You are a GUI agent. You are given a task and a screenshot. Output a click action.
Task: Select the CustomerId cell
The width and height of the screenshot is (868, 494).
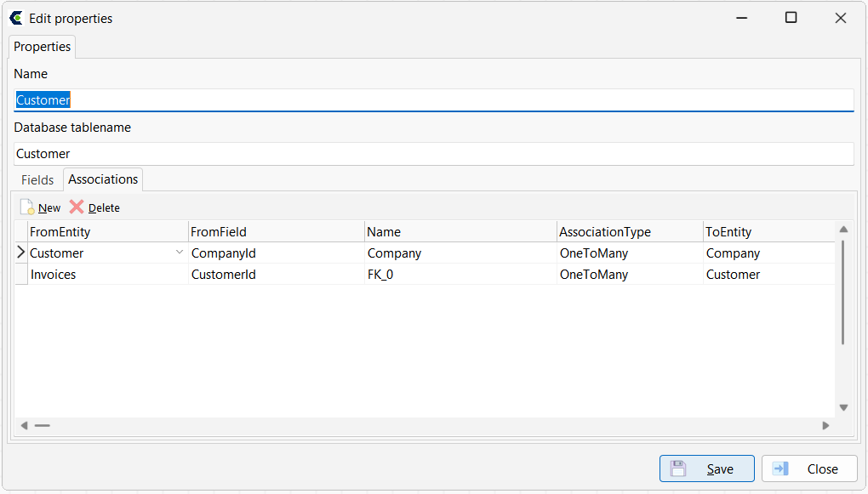point(277,275)
